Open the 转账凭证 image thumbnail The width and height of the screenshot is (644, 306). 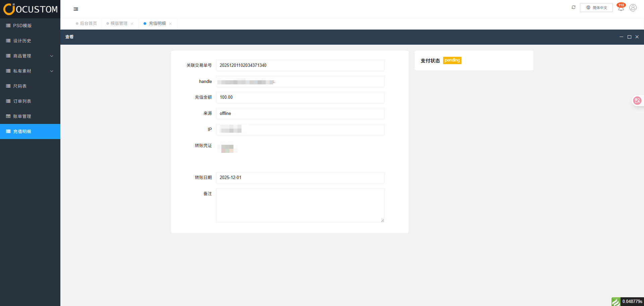[227, 148]
